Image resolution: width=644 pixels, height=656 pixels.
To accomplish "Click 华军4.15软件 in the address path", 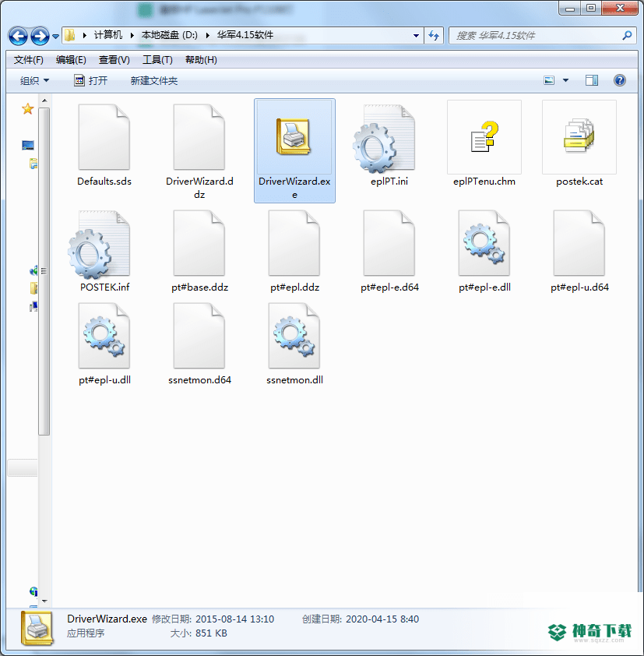I will 245,35.
